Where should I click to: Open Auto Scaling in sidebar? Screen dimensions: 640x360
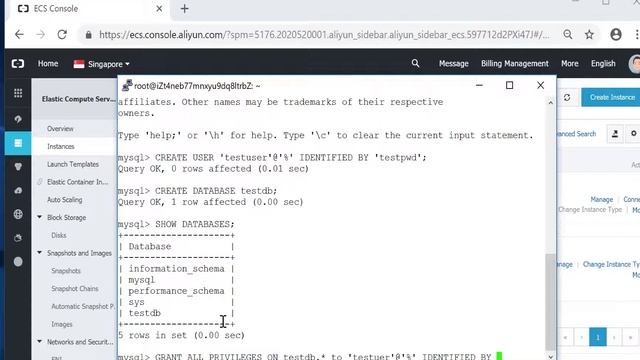(x=64, y=200)
